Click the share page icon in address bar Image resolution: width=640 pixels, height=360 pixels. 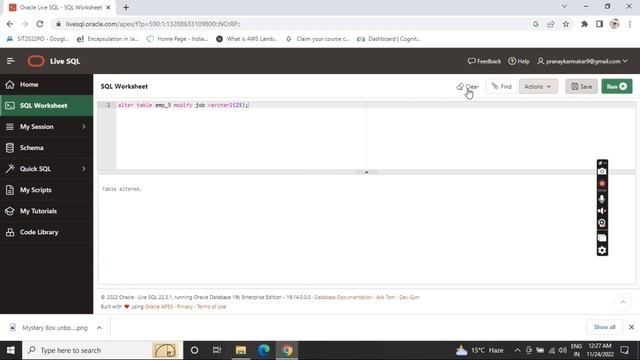tap(551, 24)
